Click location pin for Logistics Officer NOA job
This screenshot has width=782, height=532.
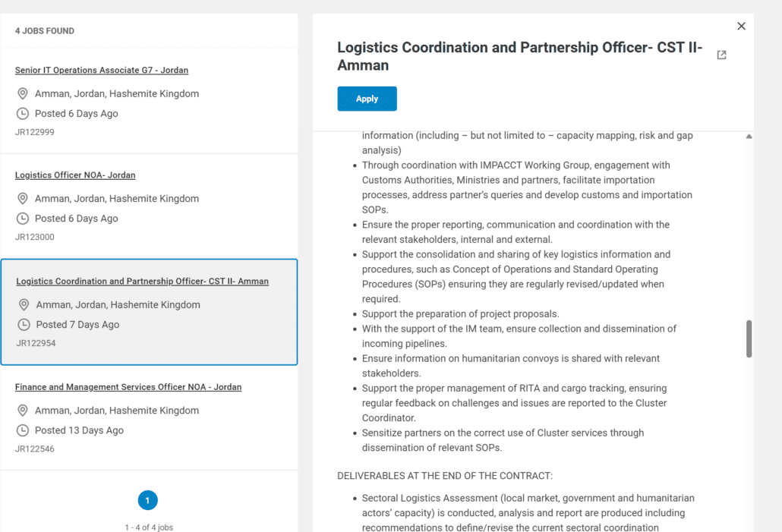[23, 198]
